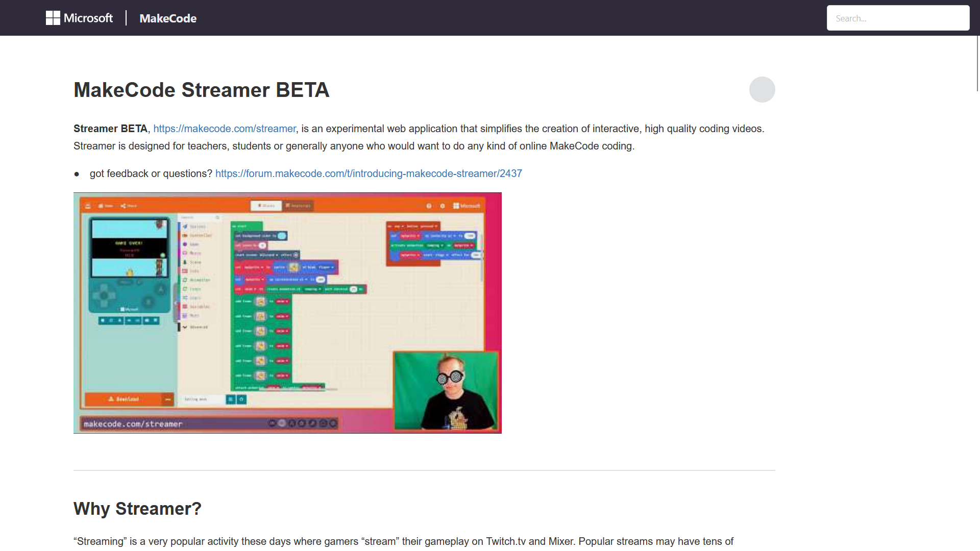This screenshot has height=551, width=980.
Task: Click the help question mark icon
Action: pos(429,206)
